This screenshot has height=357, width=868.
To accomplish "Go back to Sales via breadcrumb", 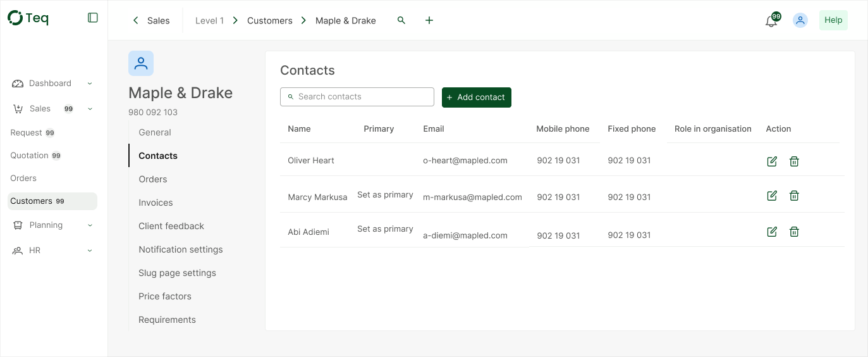I will click(151, 20).
